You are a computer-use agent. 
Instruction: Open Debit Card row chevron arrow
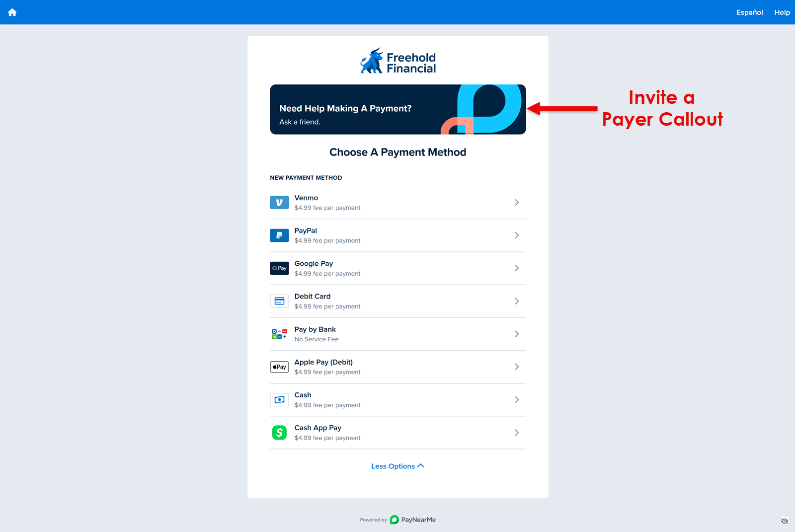click(517, 301)
